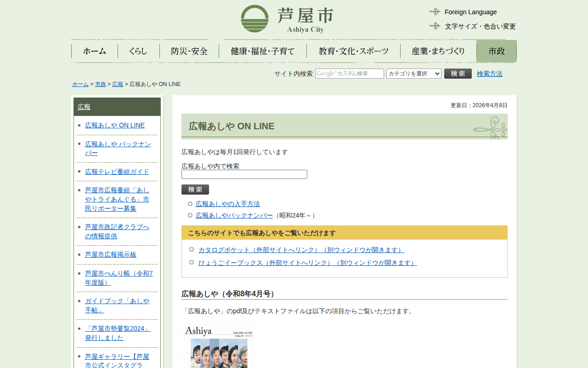Click the Ashiya City logo
The width and height of the screenshot is (588, 368).
point(287,19)
